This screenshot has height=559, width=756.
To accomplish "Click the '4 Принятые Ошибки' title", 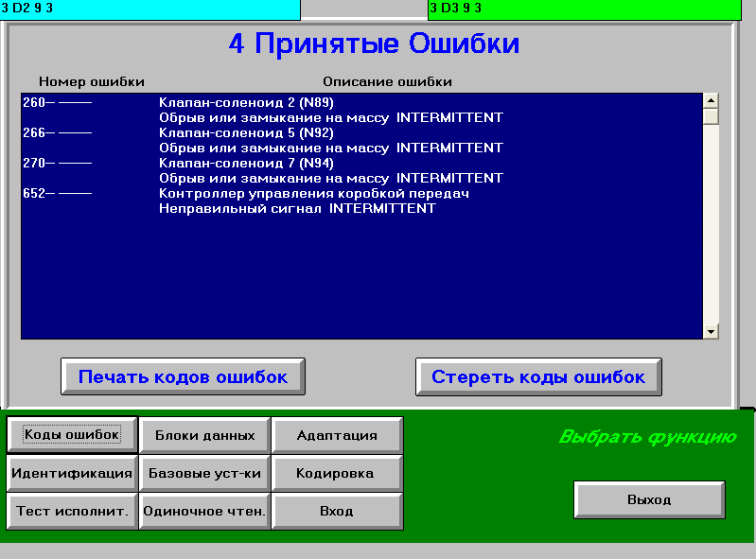I will coord(374,44).
